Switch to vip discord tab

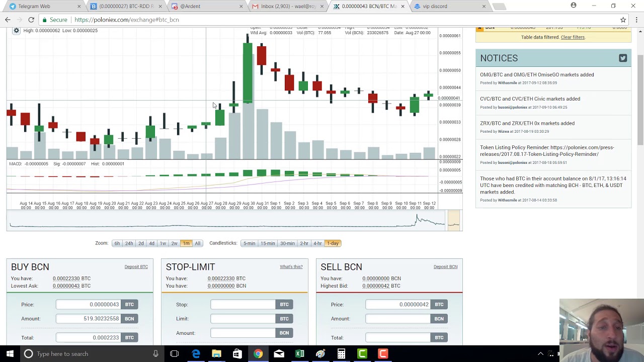coord(449,6)
